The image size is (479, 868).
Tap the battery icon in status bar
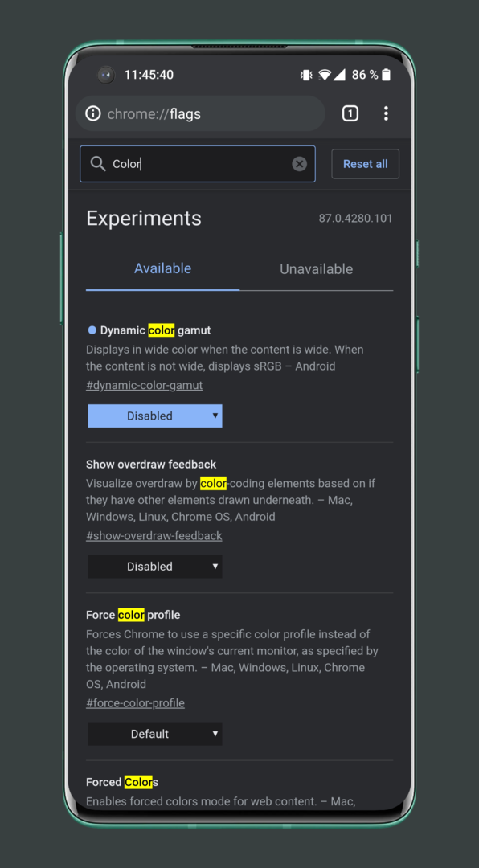pyautogui.click(x=387, y=75)
